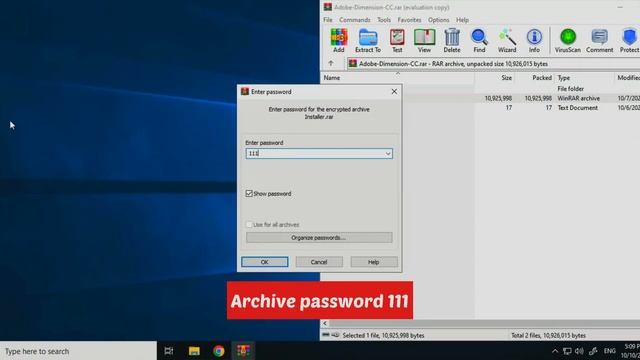Run VirusScan from the toolbar

[567, 40]
